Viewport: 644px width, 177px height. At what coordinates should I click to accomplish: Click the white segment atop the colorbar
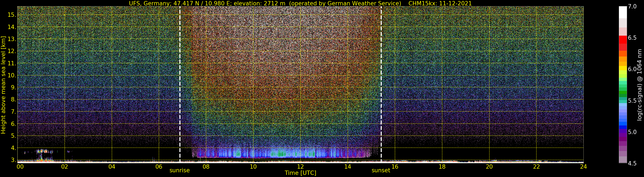(623, 12)
